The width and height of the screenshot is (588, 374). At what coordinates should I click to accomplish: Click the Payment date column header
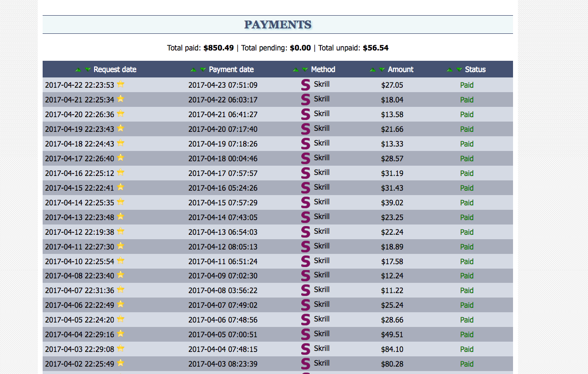point(231,70)
